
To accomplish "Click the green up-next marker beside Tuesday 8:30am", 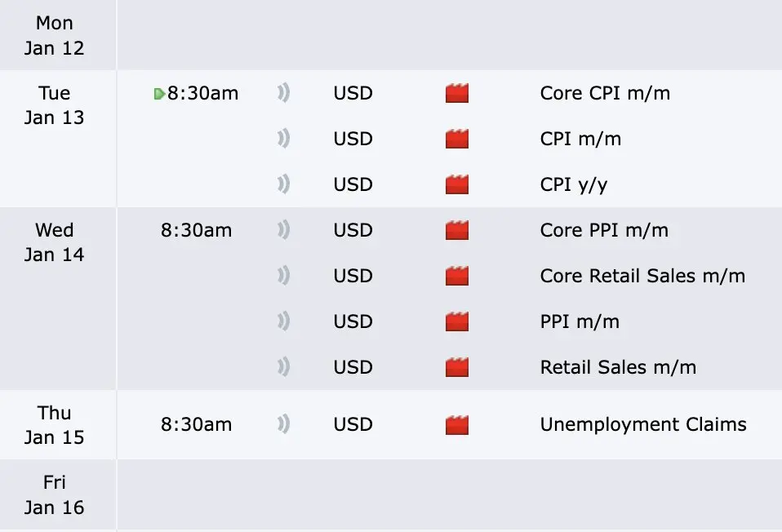I will pyautogui.click(x=159, y=94).
